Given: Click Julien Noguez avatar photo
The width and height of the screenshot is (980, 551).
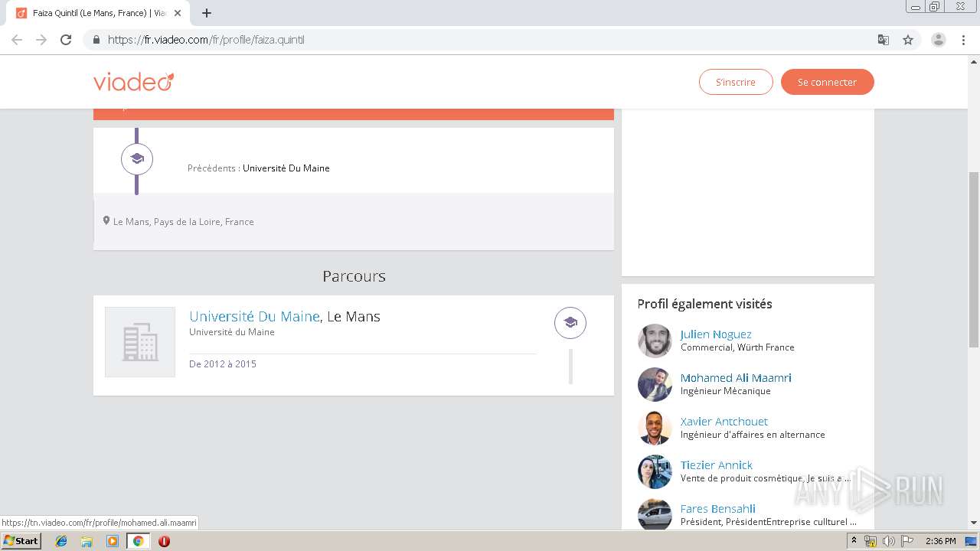Looking at the screenshot, I should click(655, 341).
